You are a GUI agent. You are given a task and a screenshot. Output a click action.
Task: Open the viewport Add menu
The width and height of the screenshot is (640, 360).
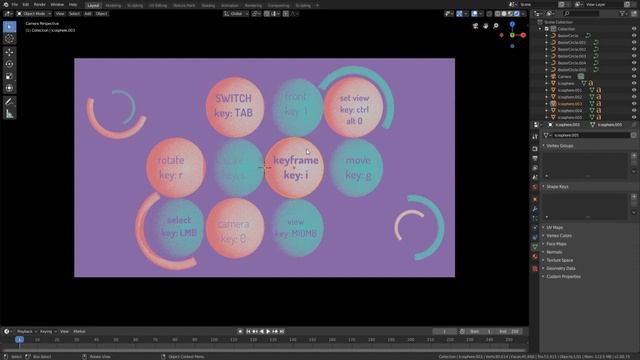coord(88,13)
